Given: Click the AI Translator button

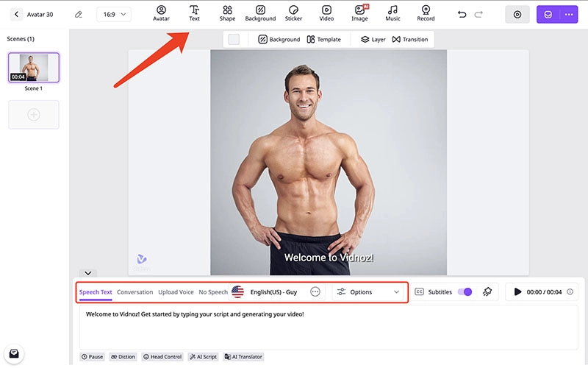Looking at the screenshot, I should click(243, 357).
